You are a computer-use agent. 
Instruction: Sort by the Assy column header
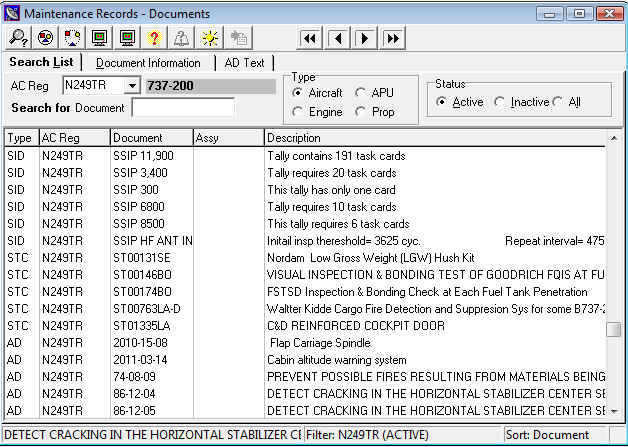coord(229,138)
